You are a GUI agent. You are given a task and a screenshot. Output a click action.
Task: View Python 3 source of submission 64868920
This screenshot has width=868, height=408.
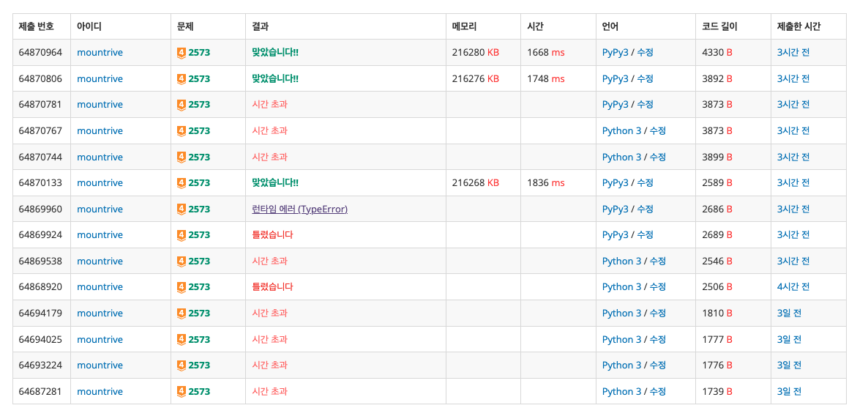(x=621, y=287)
